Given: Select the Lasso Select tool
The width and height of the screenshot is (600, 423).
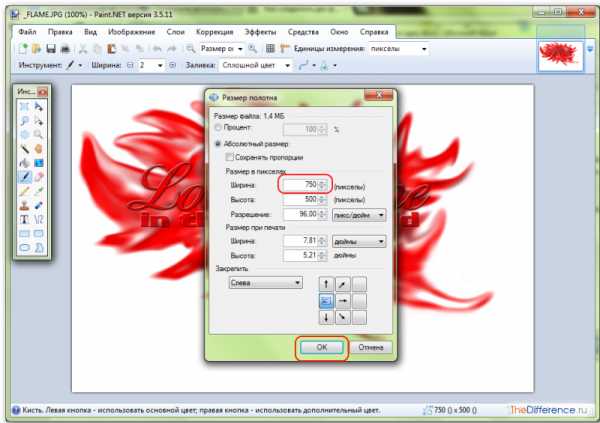Looking at the screenshot, I should pos(24,120).
